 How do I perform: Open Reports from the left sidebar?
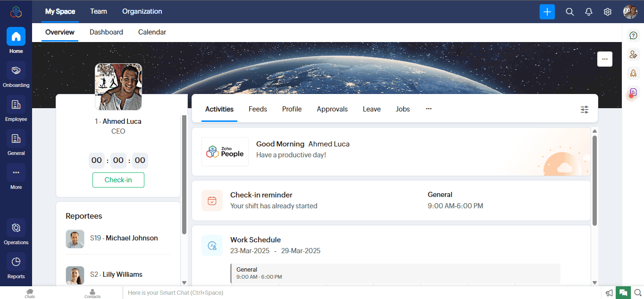coord(16,266)
